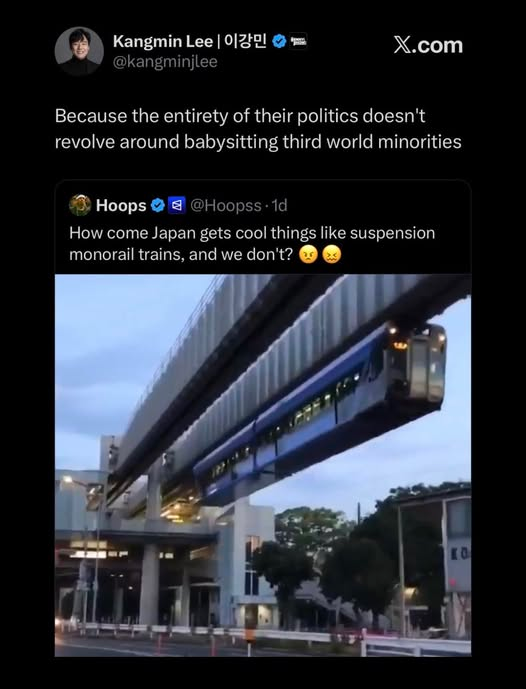Click the @kangminjlee handle
The width and height of the screenshot is (526, 689).
165,62
